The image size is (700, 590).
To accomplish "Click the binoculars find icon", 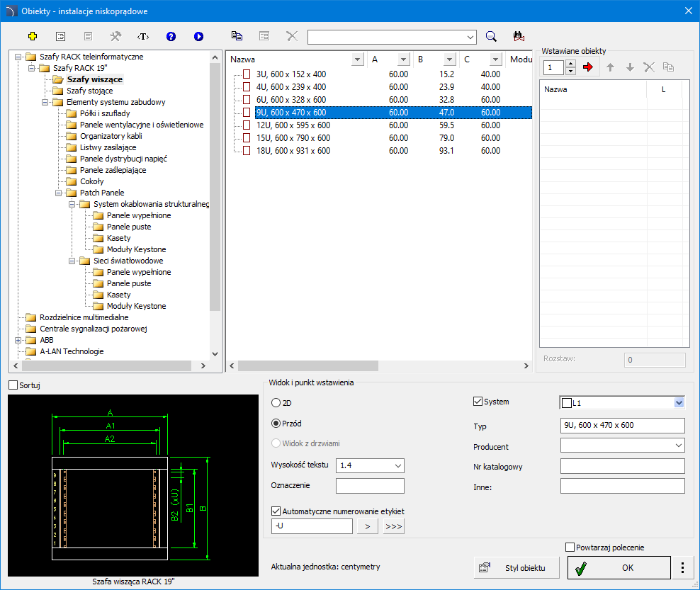I will 518,36.
